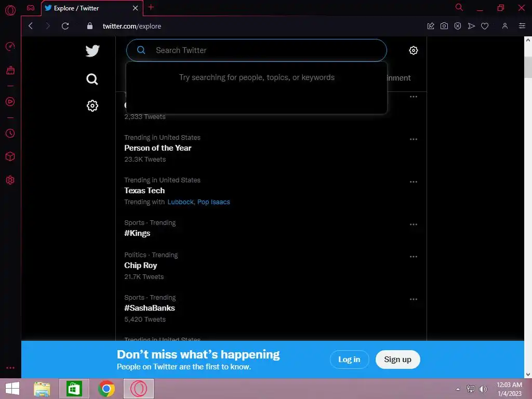Open explore settings gear beside search box

[x=413, y=50]
